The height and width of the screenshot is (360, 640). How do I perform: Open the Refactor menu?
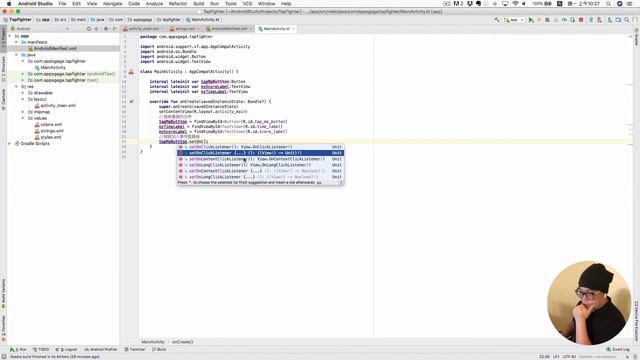tap(178, 4)
